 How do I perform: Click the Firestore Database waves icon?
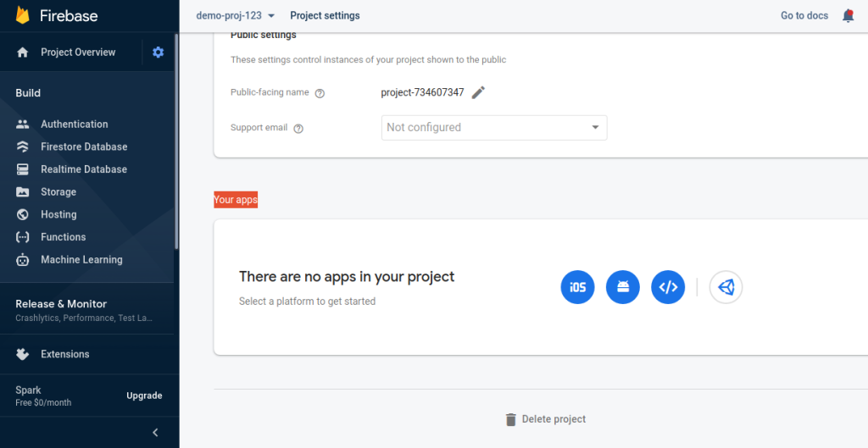pos(23,147)
